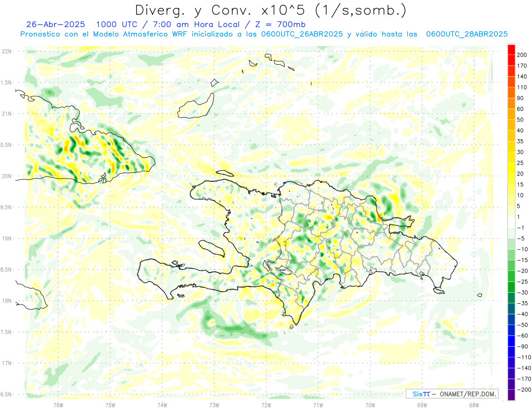Screen dimensions: 532x411
Task: Click the "6.5N" latitude label
Action: click(6, 394)
